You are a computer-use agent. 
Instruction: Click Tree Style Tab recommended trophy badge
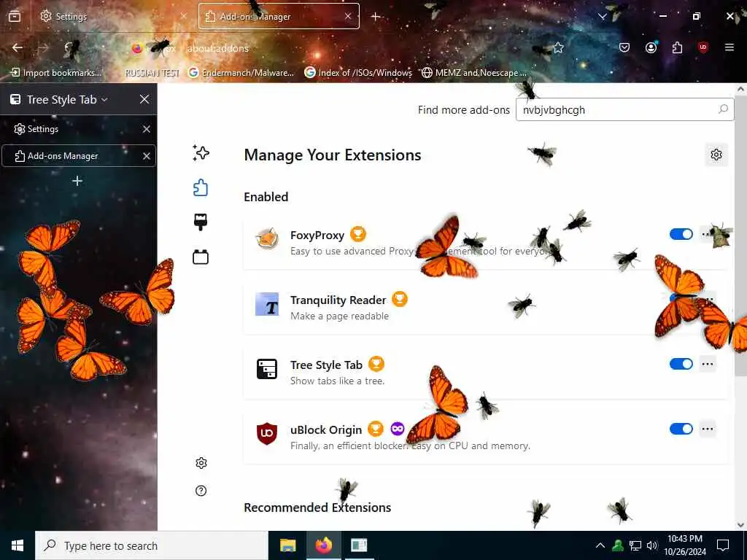(x=376, y=364)
